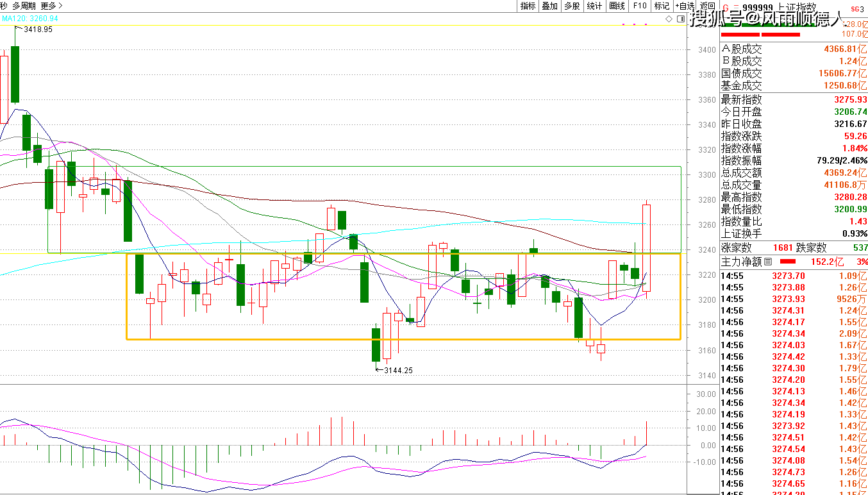Open F10 company information

click(639, 6)
